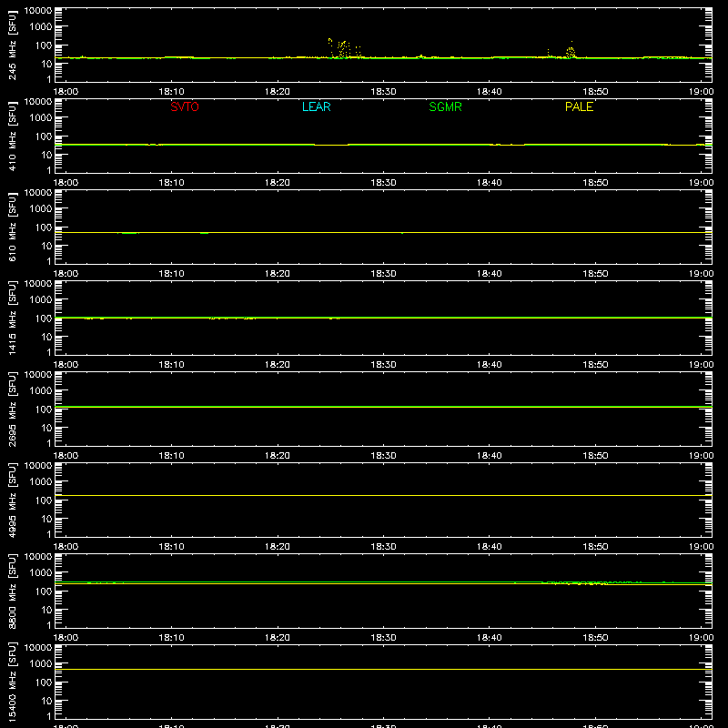The image size is (728, 728).
Task: Click the 19:00 tick label under 410 MHz panel
Action: click(701, 183)
